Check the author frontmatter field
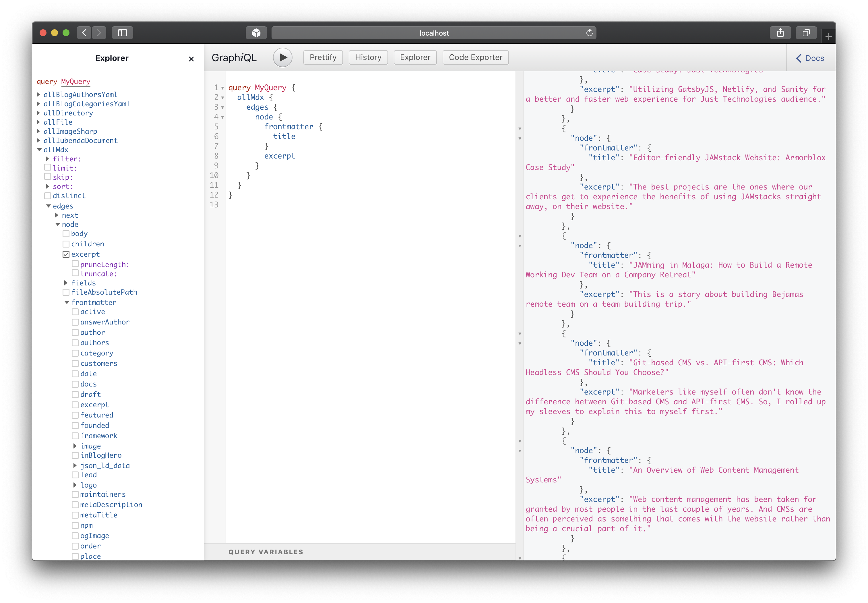This screenshot has width=868, height=603. click(75, 333)
